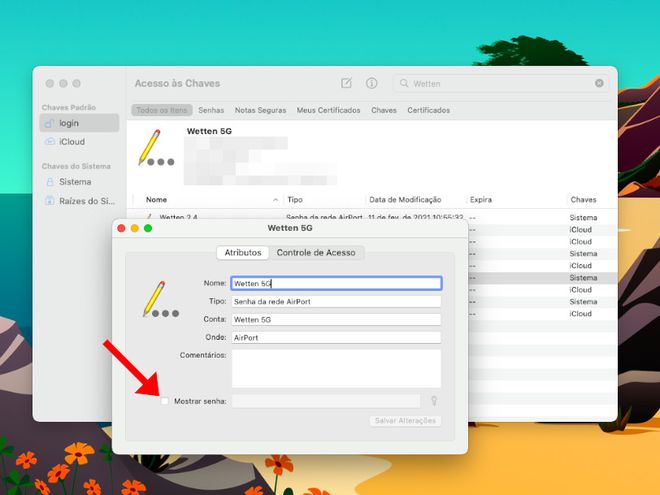Click the Onde field containing AirPort
660x495 pixels.
336,338
